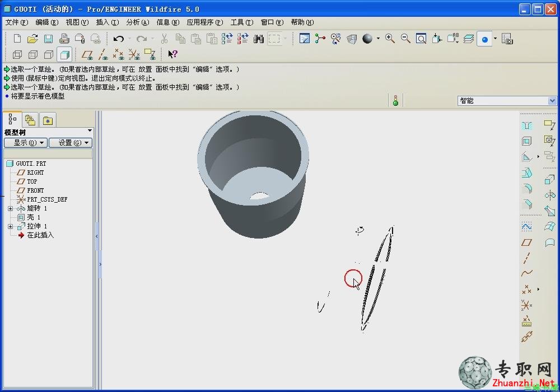560x392 pixels.
Task: Switch to hidden line display mode
Action: pyautogui.click(x=33, y=54)
